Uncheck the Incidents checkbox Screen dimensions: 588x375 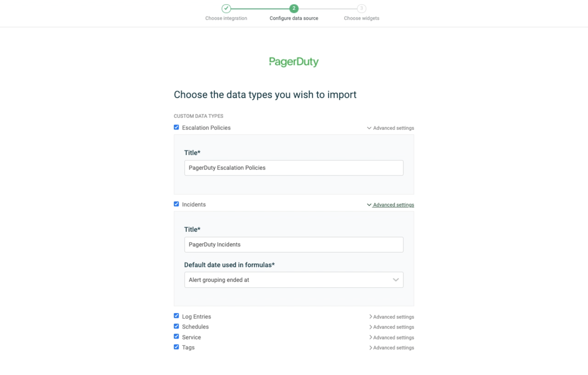[x=176, y=204]
